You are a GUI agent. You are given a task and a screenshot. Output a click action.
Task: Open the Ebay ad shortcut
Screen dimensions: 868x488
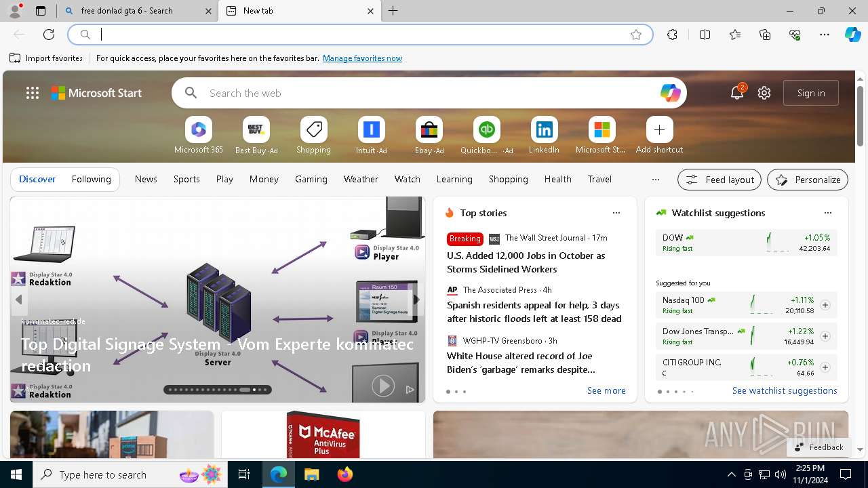pos(429,136)
